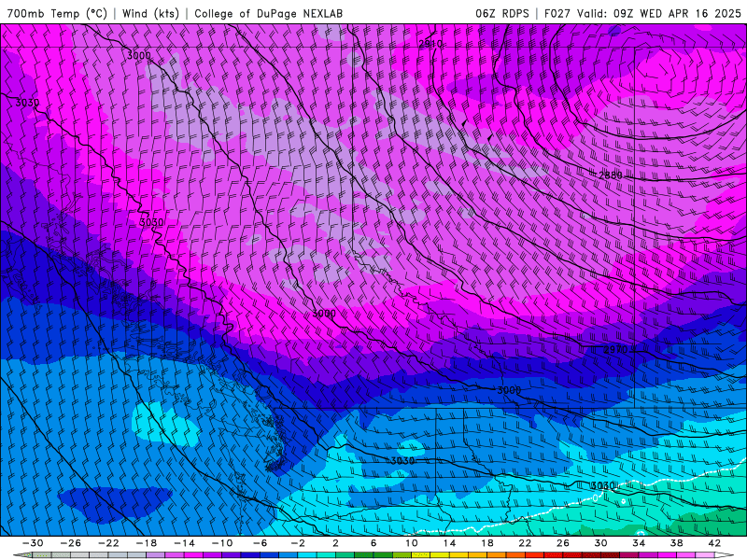Viewport: 747px width, 560px height.
Task: Click the "700mb Temp (°C)" title text
Action: coord(57,13)
